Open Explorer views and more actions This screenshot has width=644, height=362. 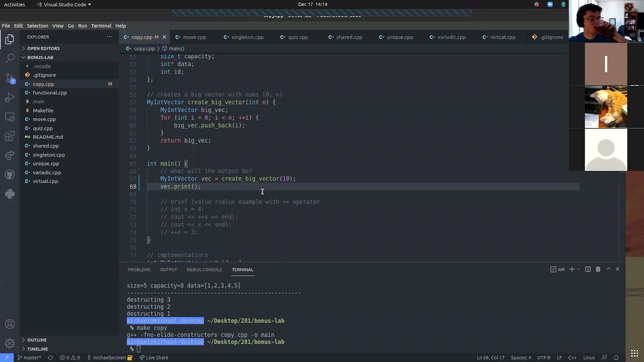pyautogui.click(x=109, y=37)
